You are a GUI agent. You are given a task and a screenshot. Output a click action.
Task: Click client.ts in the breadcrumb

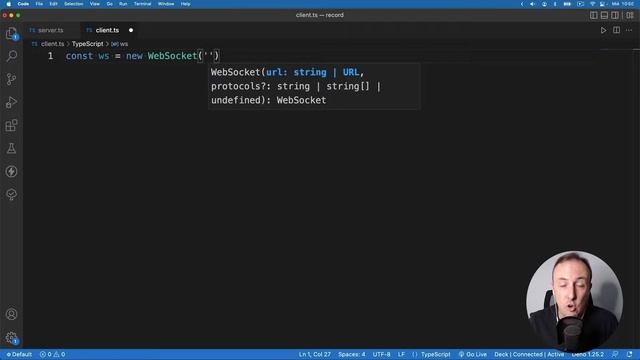[x=52, y=44]
